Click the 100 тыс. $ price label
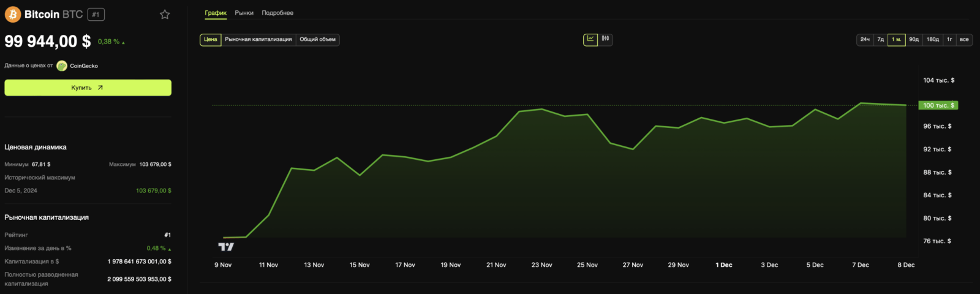The height and width of the screenshot is (294, 980). click(x=938, y=105)
